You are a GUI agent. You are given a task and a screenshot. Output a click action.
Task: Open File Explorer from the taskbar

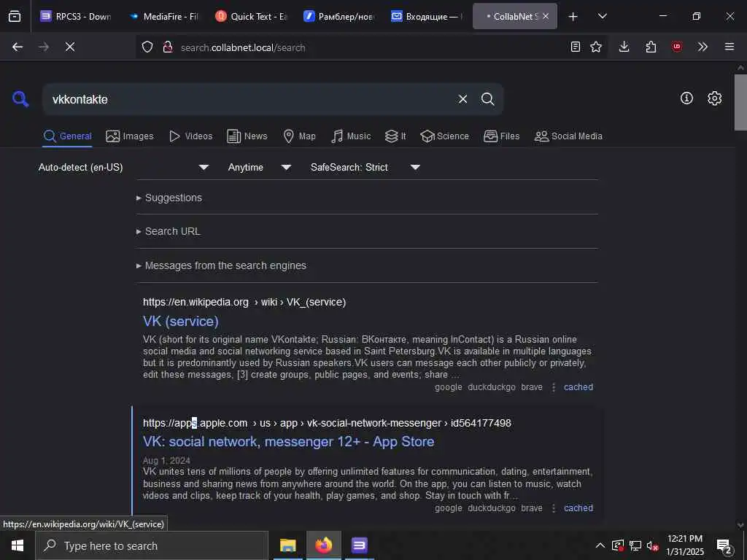[x=287, y=545]
